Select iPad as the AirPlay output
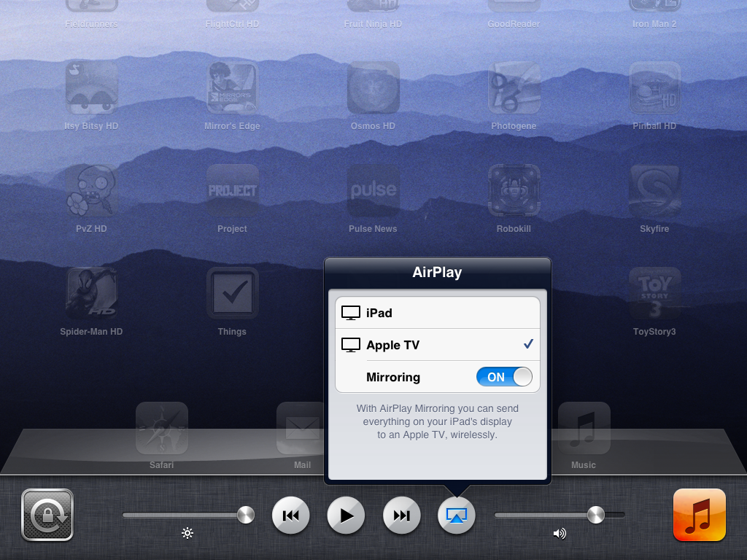Image resolution: width=747 pixels, height=560 pixels. [x=438, y=313]
